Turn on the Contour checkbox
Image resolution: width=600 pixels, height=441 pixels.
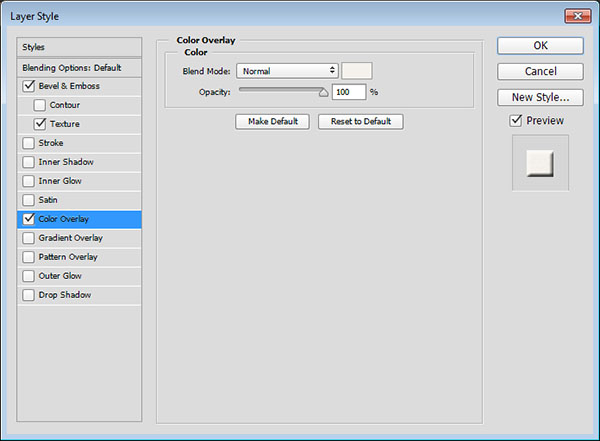coord(40,105)
